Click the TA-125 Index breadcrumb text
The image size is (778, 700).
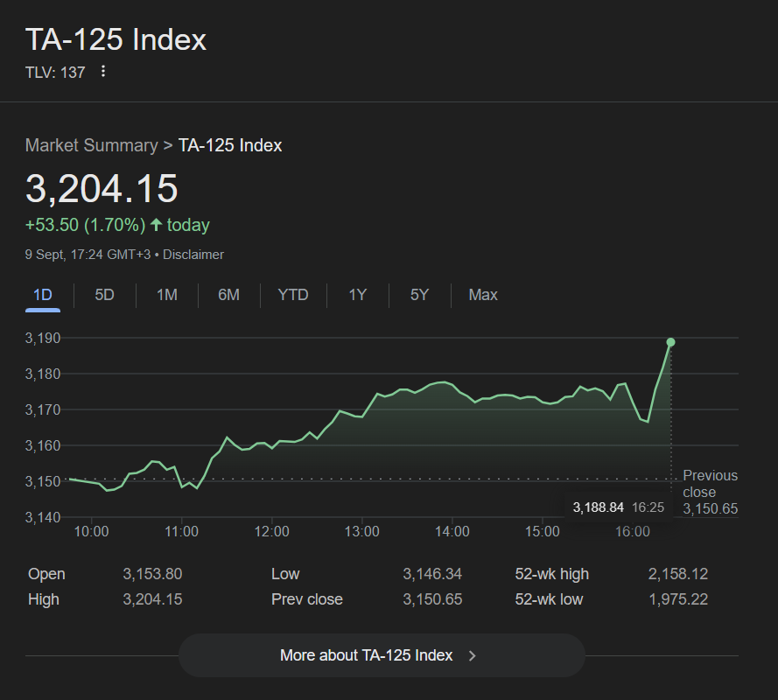pyautogui.click(x=230, y=145)
